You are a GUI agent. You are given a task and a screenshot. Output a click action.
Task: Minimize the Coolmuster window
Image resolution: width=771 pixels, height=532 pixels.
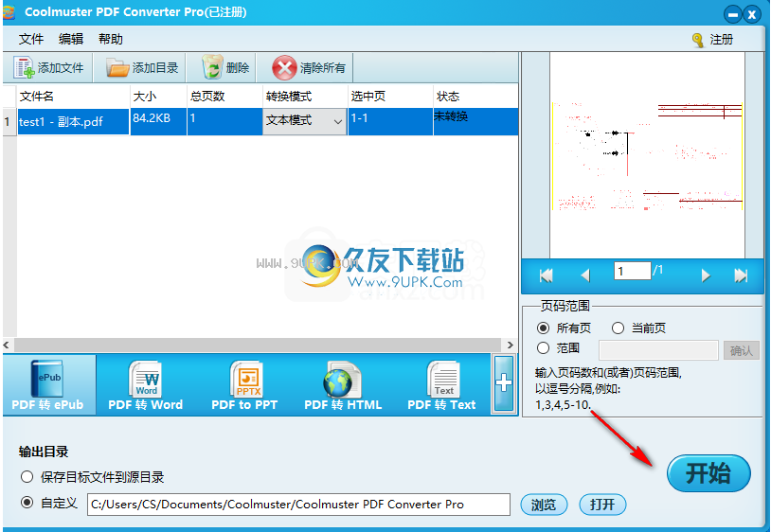[x=733, y=14]
